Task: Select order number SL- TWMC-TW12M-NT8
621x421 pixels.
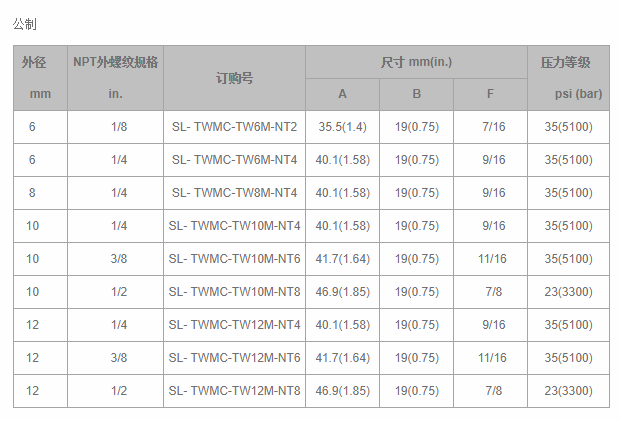Action: (x=234, y=391)
